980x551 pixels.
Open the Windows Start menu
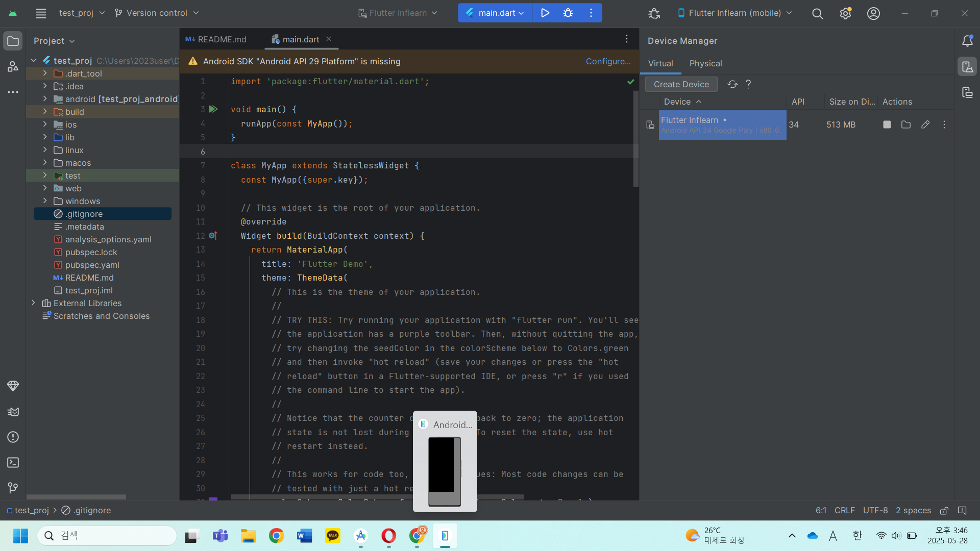pos(20,536)
